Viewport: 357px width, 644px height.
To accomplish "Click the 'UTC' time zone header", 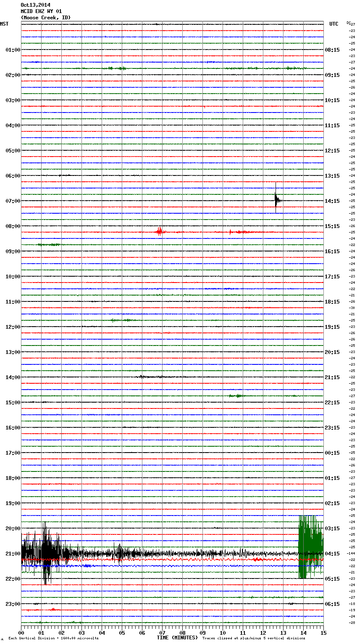I will (x=334, y=24).
